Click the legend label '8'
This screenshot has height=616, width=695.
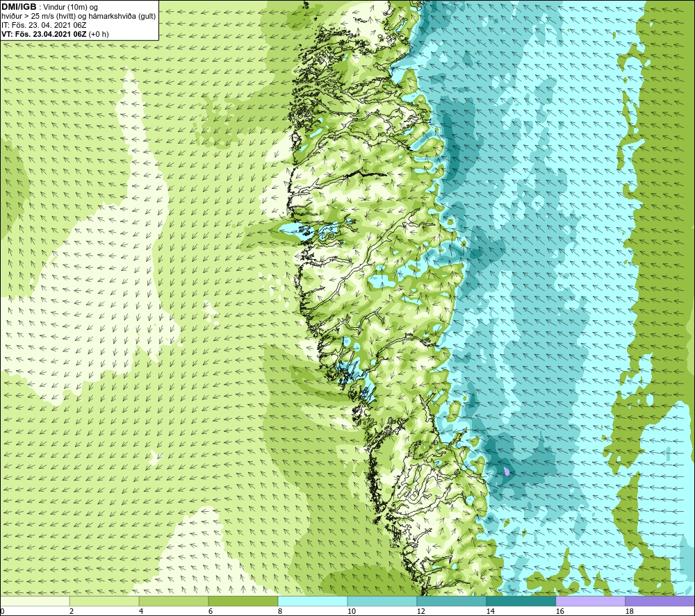point(279,612)
